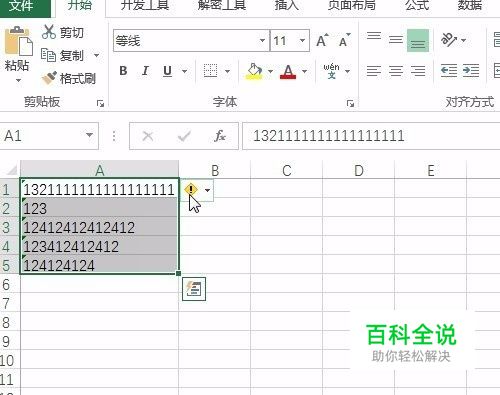Open the borders dropdown arrow
This screenshot has width=500, height=395.
tap(227, 71)
